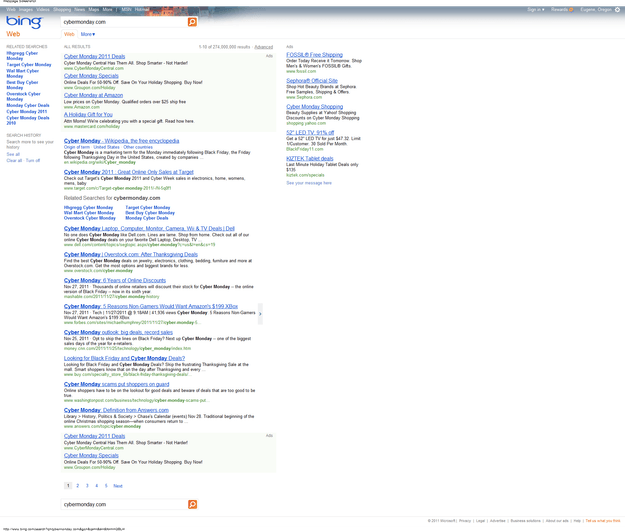Viewport: 625px width, 531px height.
Task: Click the top orange search magnifier button
Action: [192, 22]
